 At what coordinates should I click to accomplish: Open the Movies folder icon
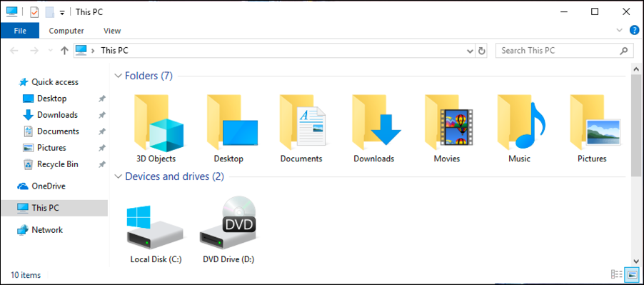(x=448, y=128)
